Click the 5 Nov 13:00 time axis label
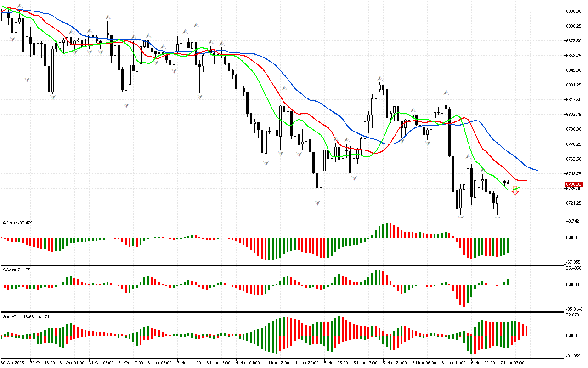This screenshot has width=588, height=368. [x=366, y=363]
